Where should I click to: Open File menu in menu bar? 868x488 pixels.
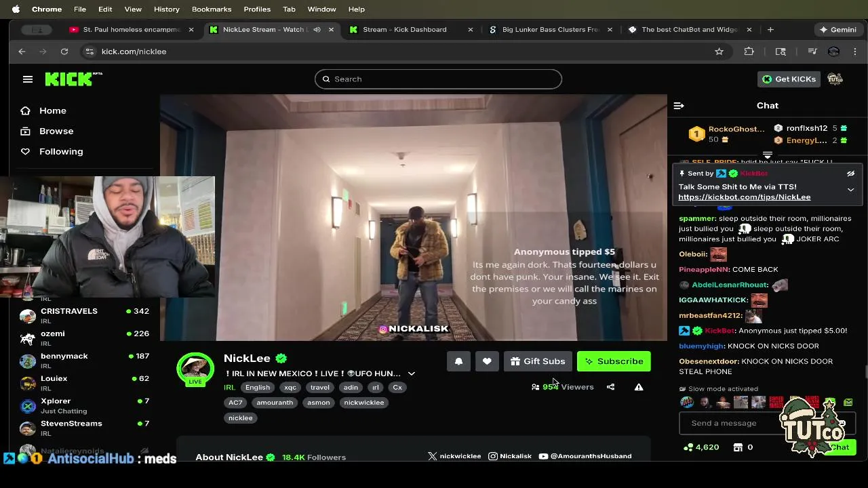click(x=80, y=9)
